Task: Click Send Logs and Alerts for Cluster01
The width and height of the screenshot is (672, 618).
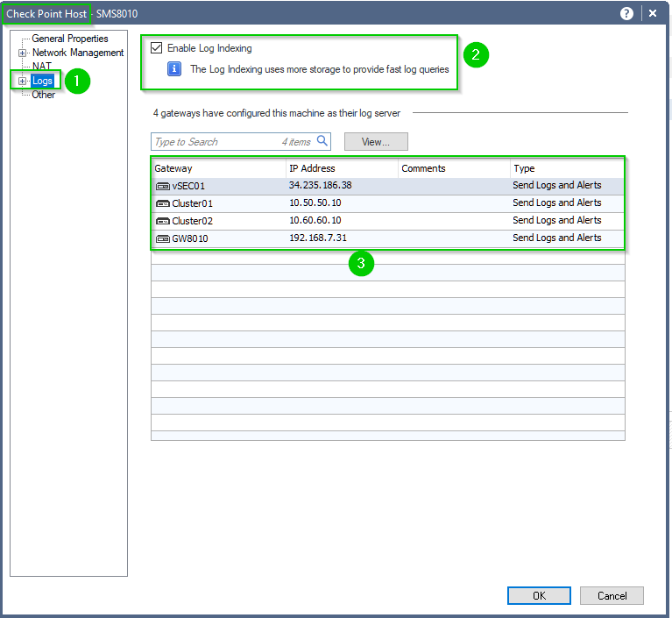Action: click(x=556, y=202)
